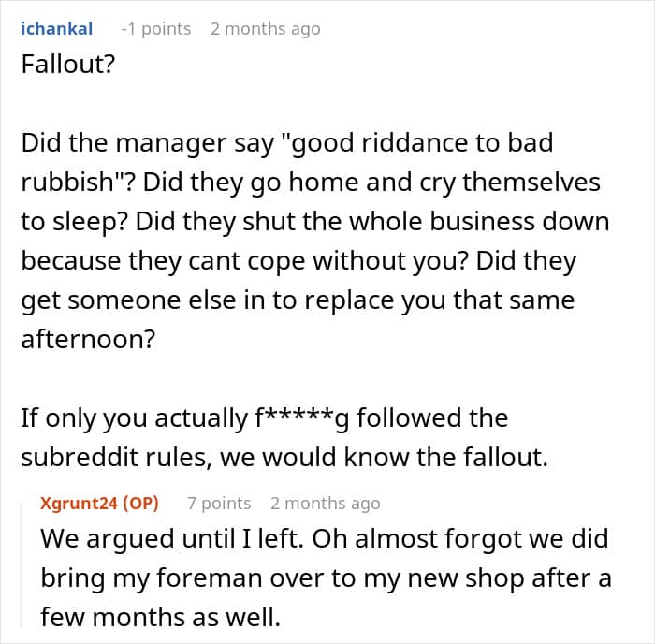The height and width of the screenshot is (644, 655).
Task: Click the '-1 points' score on ichankal's comment
Action: tap(155, 28)
